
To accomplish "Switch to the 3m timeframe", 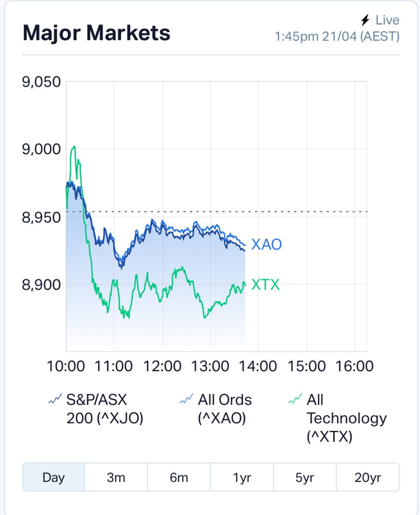I will pyautogui.click(x=116, y=477).
